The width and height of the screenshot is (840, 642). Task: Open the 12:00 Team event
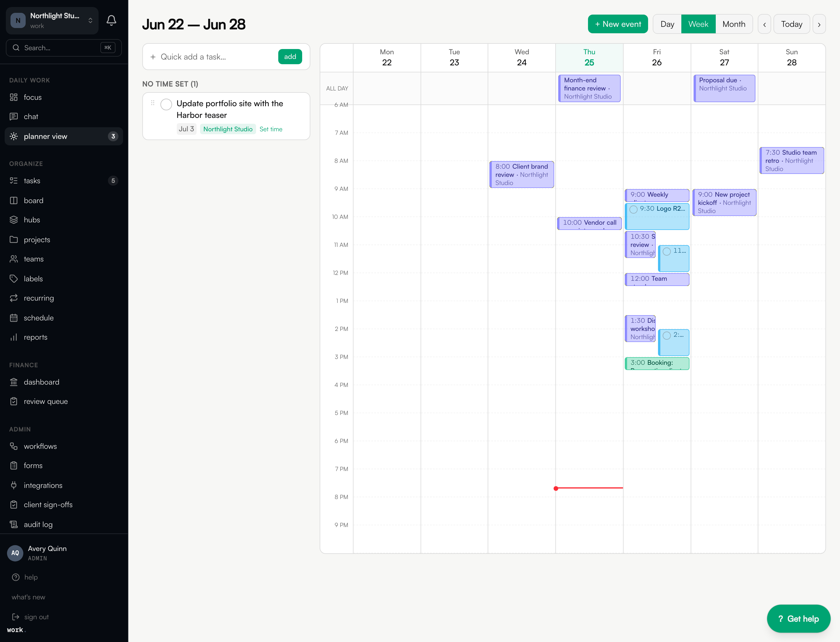pos(657,279)
